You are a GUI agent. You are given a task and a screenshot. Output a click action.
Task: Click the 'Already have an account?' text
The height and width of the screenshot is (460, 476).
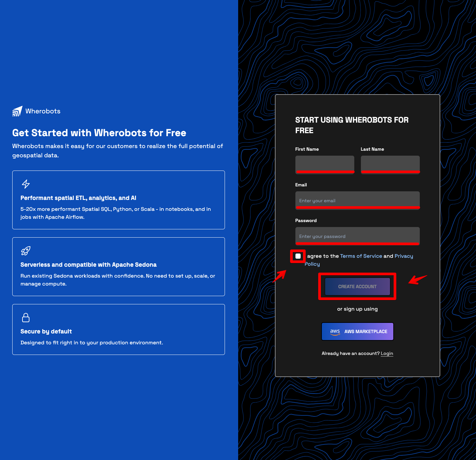[351, 354]
